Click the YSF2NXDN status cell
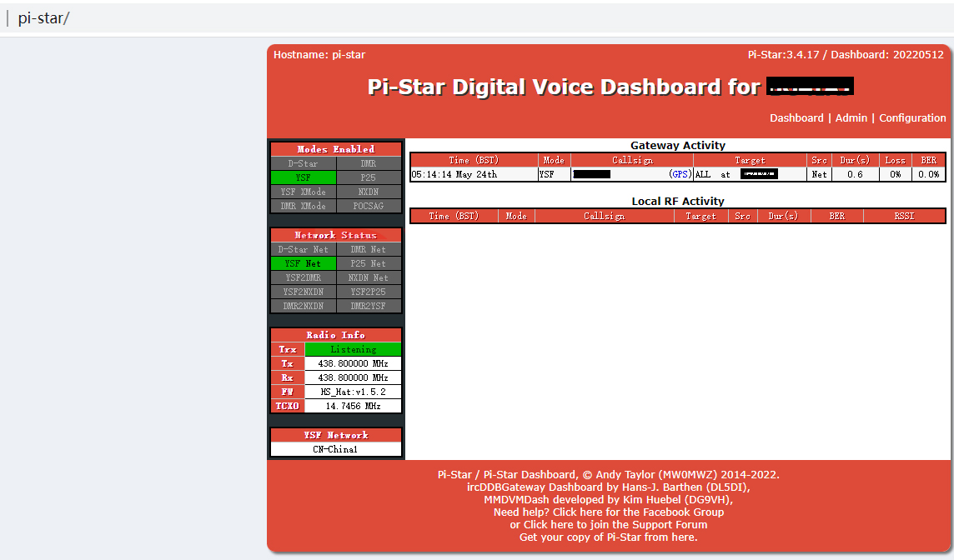Image resolution: width=954 pixels, height=560 pixels. [x=303, y=291]
